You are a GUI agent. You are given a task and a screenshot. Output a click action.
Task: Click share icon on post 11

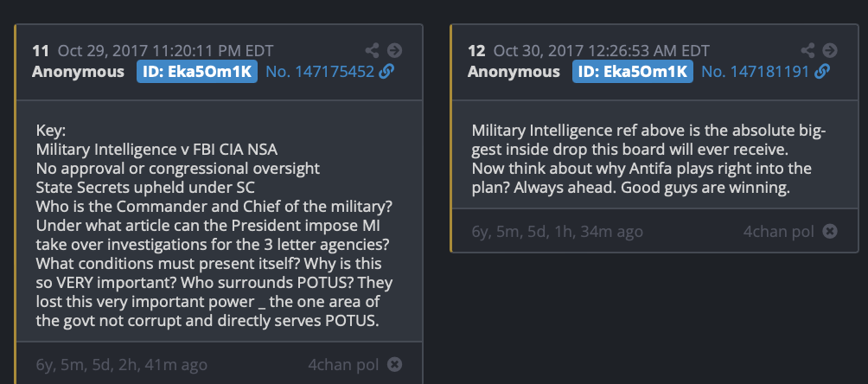point(373,50)
